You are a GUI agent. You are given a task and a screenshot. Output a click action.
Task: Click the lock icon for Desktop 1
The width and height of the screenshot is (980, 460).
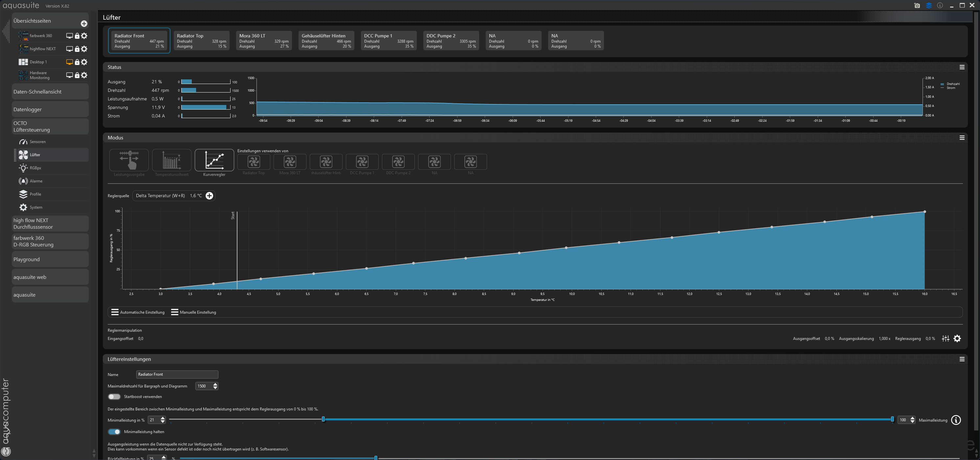click(x=77, y=62)
